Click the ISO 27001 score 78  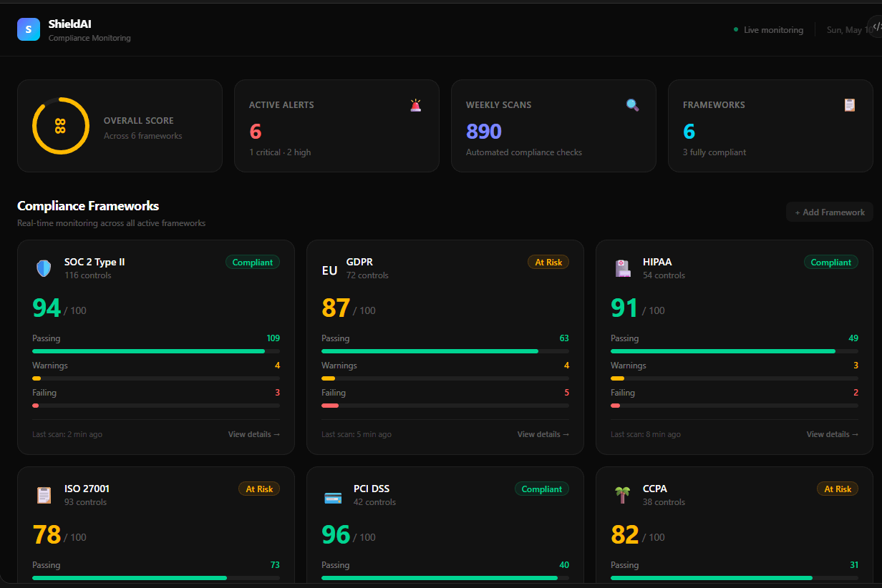[47, 534]
